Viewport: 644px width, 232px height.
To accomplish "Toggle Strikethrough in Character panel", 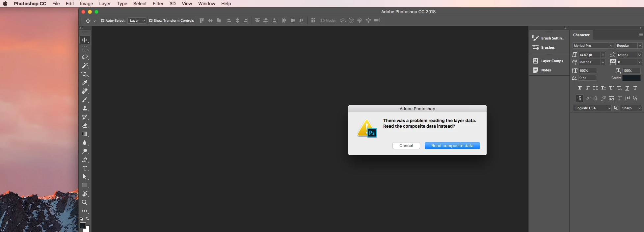I will (x=635, y=88).
